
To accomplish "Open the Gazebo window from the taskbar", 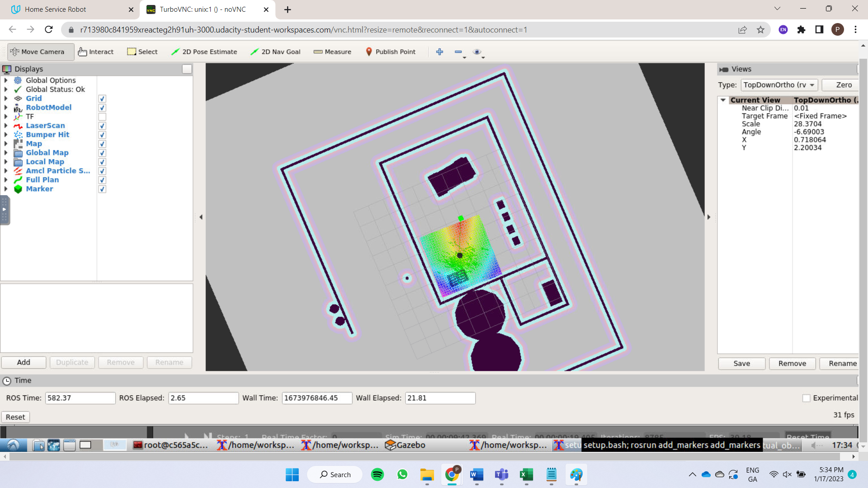I will [x=405, y=445].
